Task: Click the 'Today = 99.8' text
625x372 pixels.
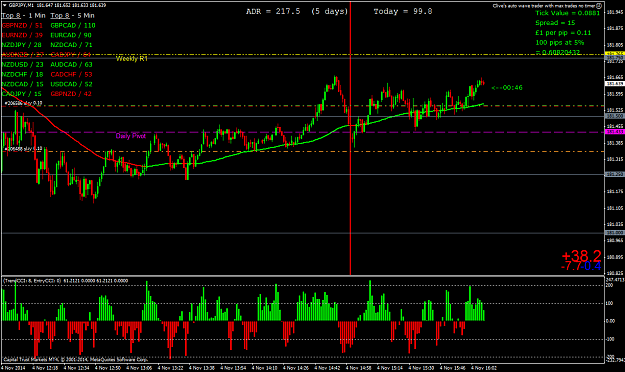Action: (x=403, y=12)
